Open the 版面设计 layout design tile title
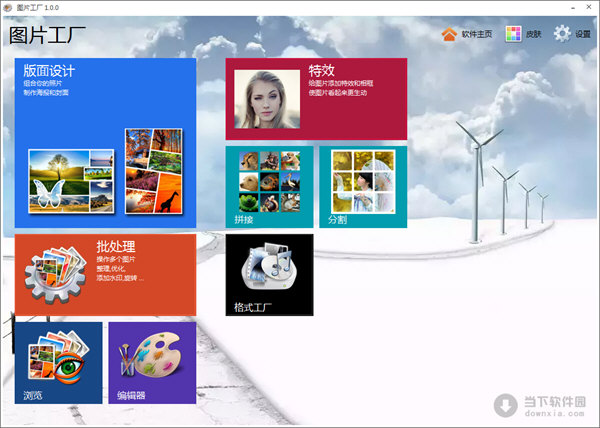Screen dimensions: 600x428 49,71
